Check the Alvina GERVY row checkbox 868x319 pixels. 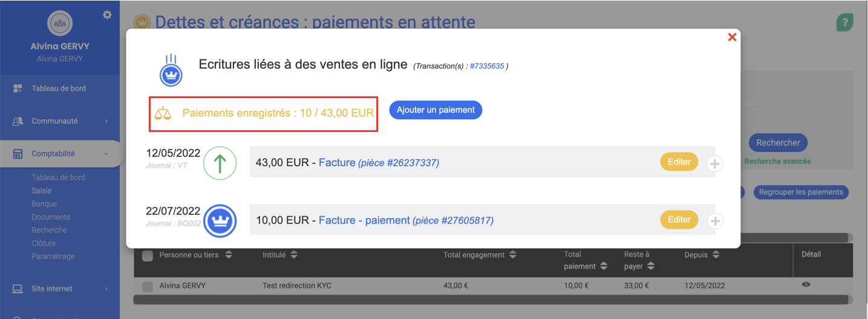click(x=147, y=286)
